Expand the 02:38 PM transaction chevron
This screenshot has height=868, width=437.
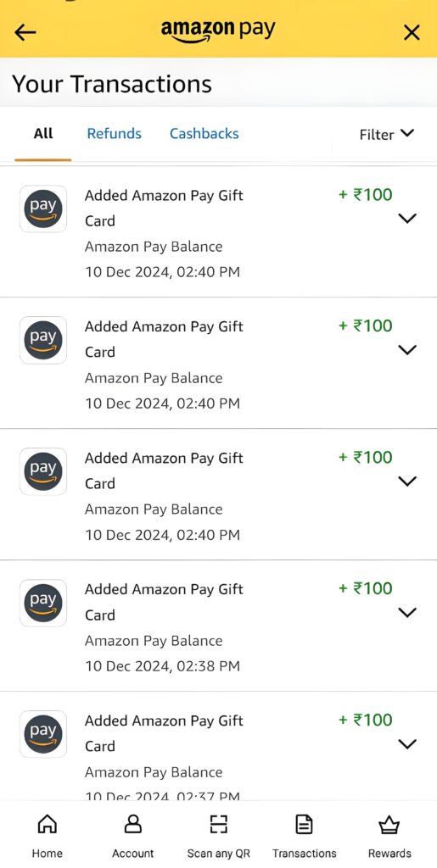pyautogui.click(x=407, y=612)
